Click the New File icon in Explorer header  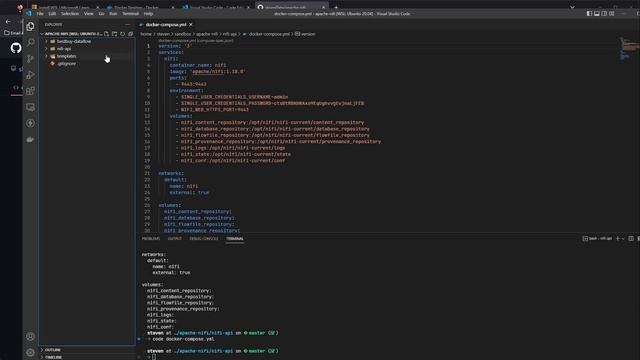click(x=107, y=34)
